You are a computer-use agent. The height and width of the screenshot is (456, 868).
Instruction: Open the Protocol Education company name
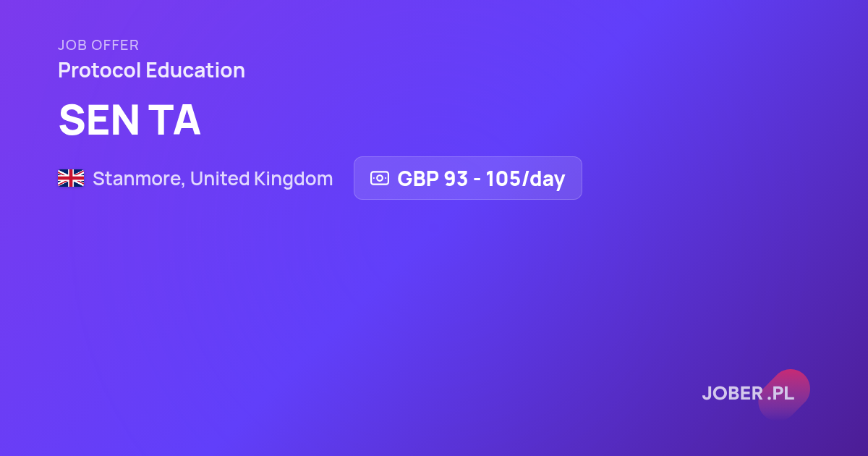click(151, 70)
